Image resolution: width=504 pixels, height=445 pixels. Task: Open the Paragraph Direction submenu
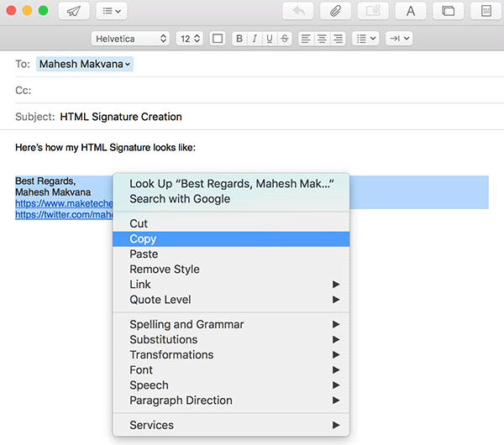(x=231, y=400)
